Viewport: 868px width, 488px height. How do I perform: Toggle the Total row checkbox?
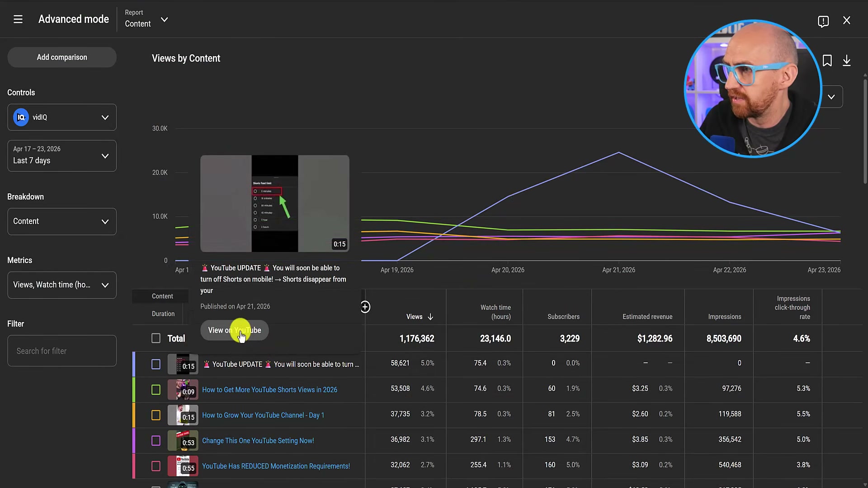click(156, 338)
